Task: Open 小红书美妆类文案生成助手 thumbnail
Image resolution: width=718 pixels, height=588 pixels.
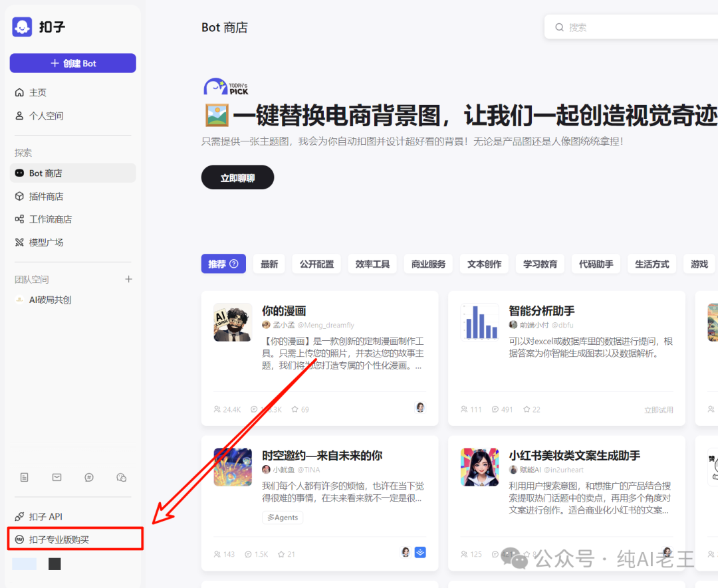Action: (x=480, y=466)
